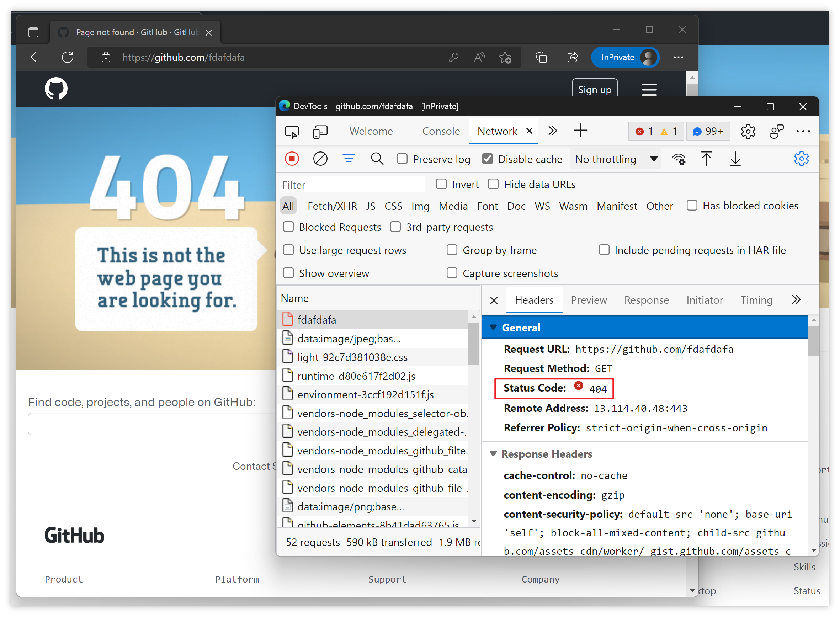
Task: Show more DevTools tabs chevron
Action: pos(552,131)
